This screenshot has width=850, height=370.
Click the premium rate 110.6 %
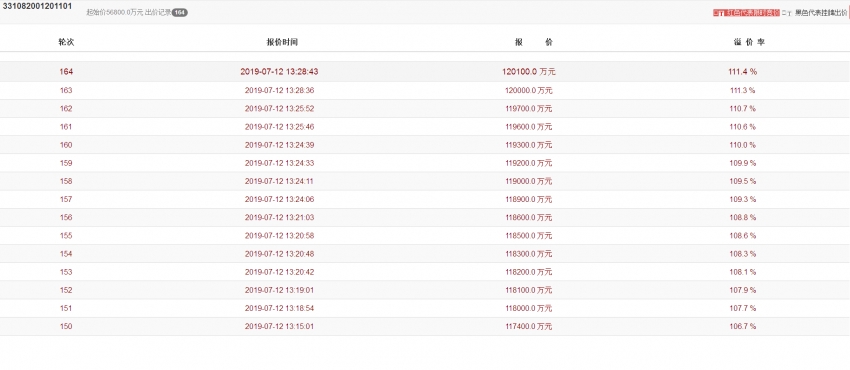click(x=743, y=127)
